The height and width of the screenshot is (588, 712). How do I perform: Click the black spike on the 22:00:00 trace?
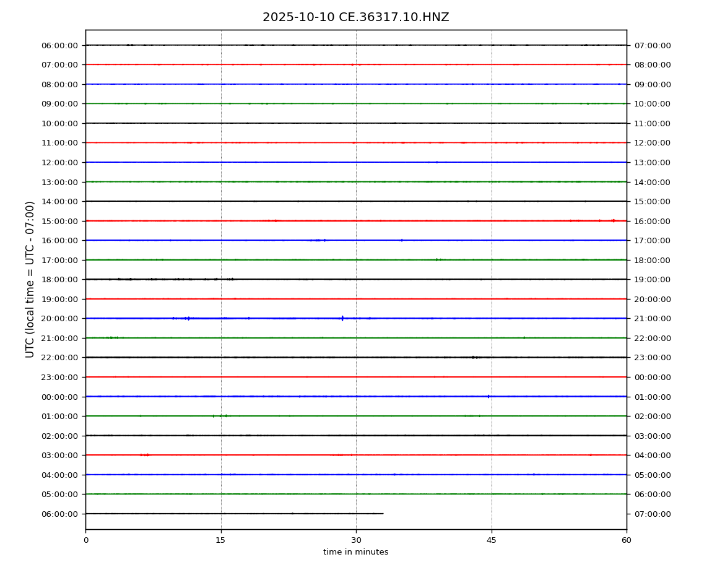point(474,357)
